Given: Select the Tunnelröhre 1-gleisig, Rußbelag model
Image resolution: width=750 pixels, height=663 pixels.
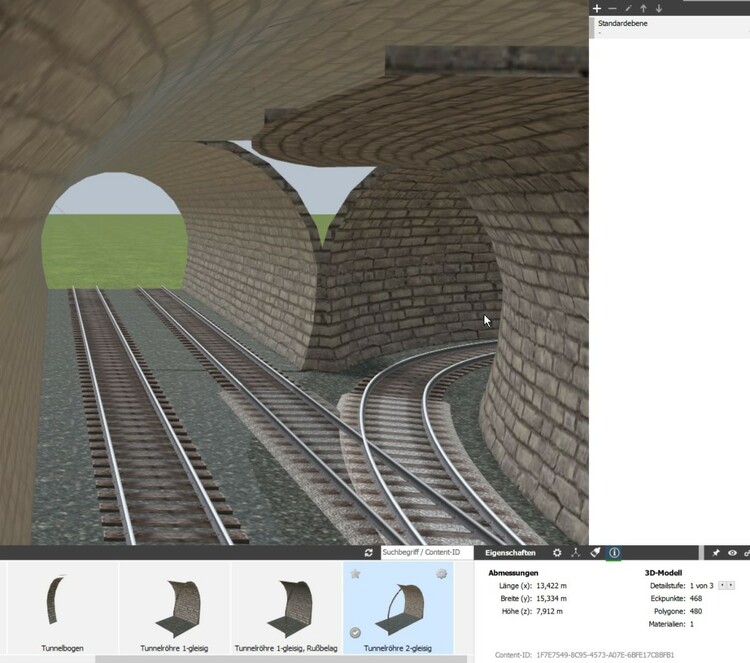Looking at the screenshot, I should pos(286,608).
